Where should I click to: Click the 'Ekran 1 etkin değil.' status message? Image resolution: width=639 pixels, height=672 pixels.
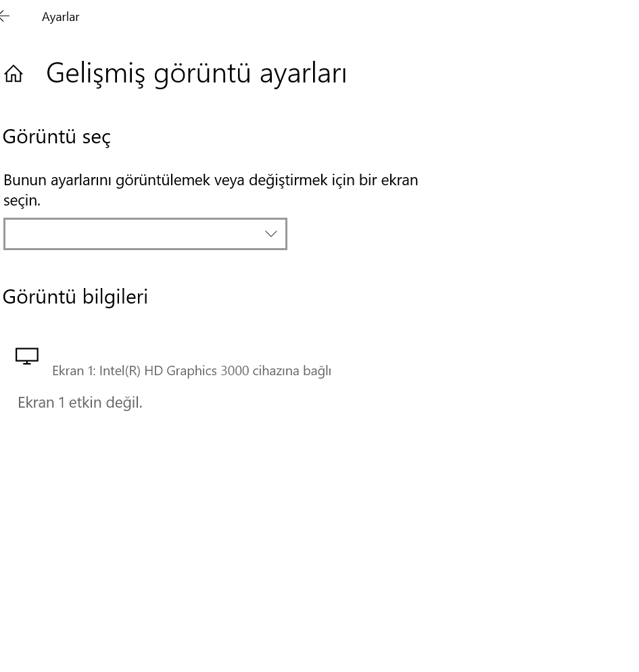point(80,402)
